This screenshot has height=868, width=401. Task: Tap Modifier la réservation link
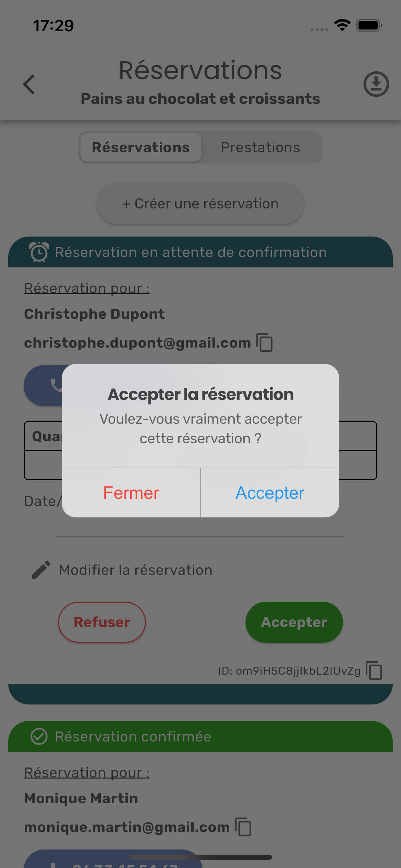pyautogui.click(x=136, y=570)
